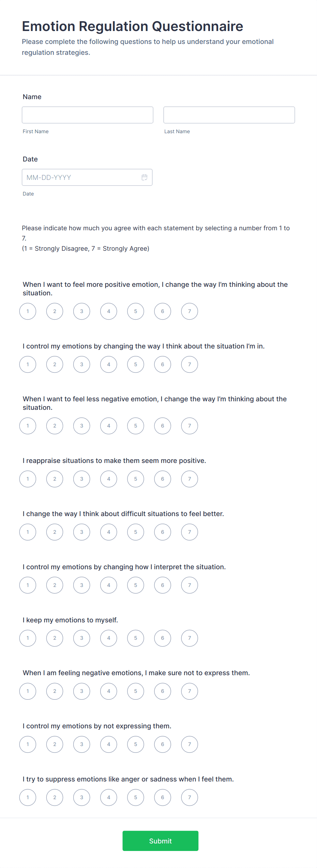Viewport: 317px width, 868px height.
Task: Click the Last Name input field
Action: pyautogui.click(x=229, y=115)
